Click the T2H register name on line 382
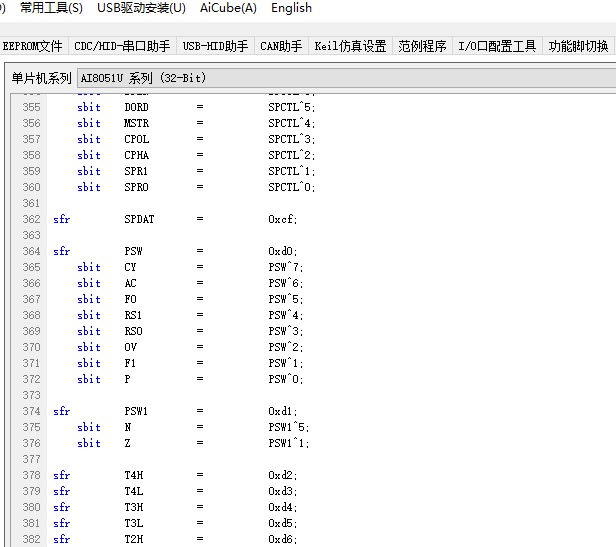Viewport: 616px width, 547px height. point(134,539)
